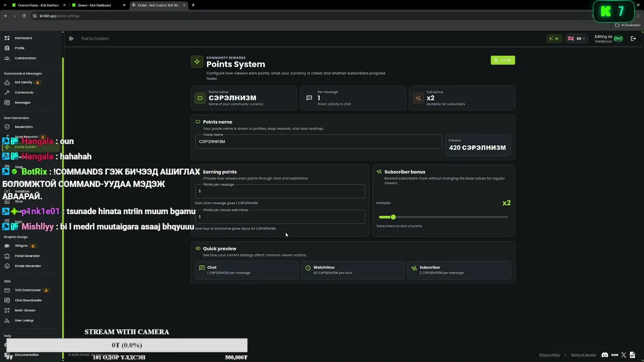Click the Points name summary card

click(244, 98)
